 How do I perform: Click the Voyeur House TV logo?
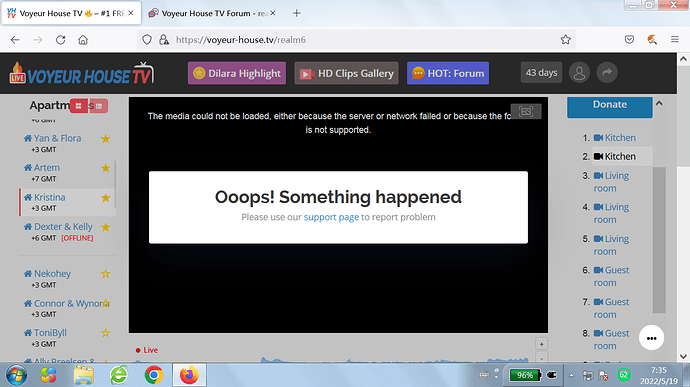(x=82, y=74)
